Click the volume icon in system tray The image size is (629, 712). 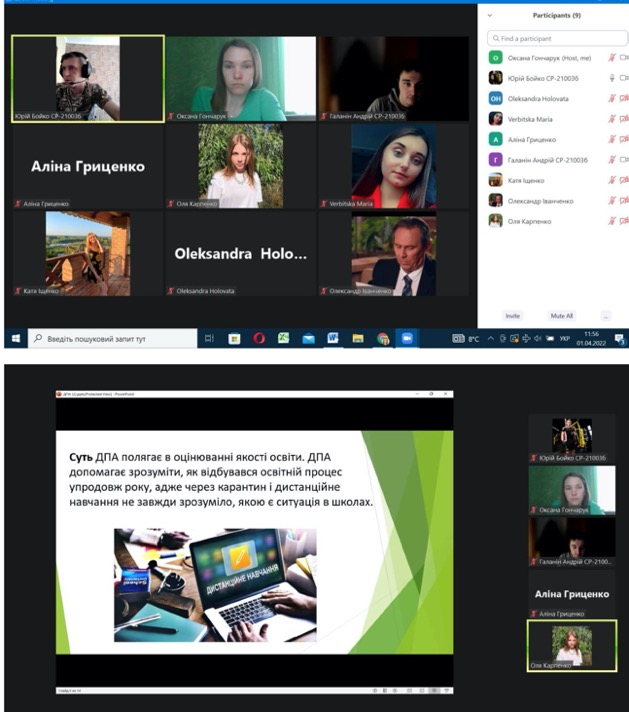[x=538, y=338]
